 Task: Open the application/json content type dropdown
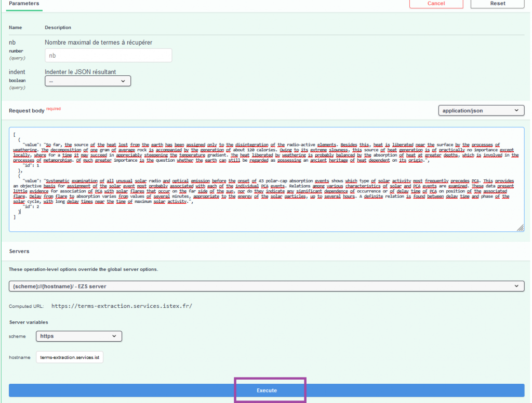tap(481, 110)
